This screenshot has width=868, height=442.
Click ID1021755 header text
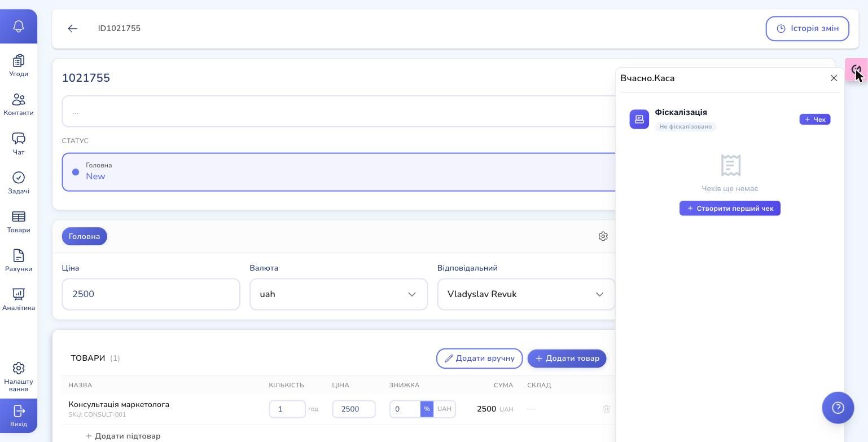[x=119, y=28]
